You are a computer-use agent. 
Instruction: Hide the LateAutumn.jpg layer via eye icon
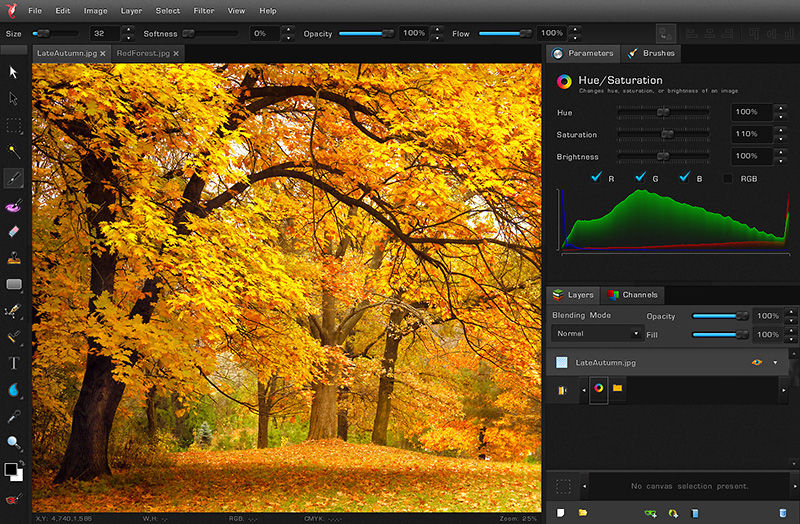click(x=757, y=362)
